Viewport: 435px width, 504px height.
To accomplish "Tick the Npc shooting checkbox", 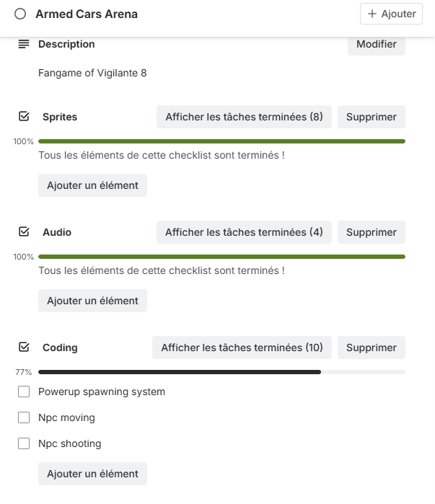I will 24,443.
